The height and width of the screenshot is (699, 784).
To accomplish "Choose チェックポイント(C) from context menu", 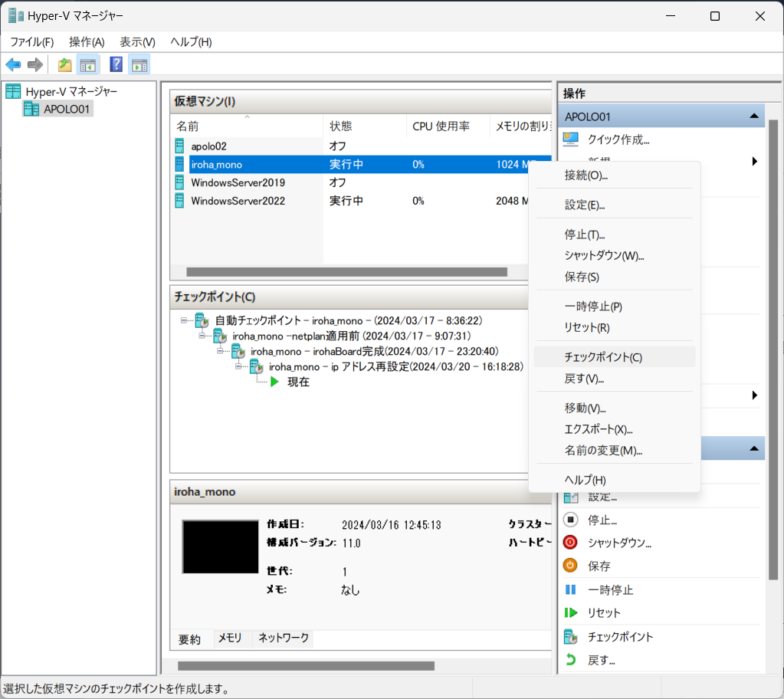I will (x=615, y=357).
